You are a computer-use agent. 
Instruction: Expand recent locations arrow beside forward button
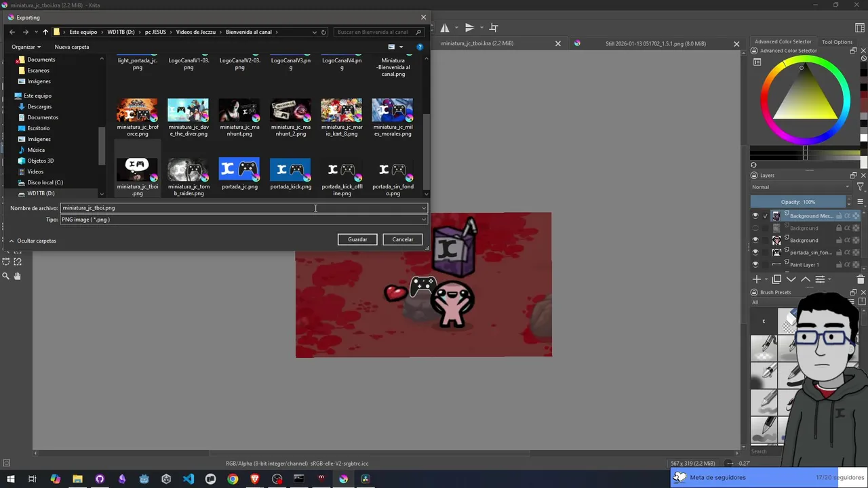[x=35, y=32]
